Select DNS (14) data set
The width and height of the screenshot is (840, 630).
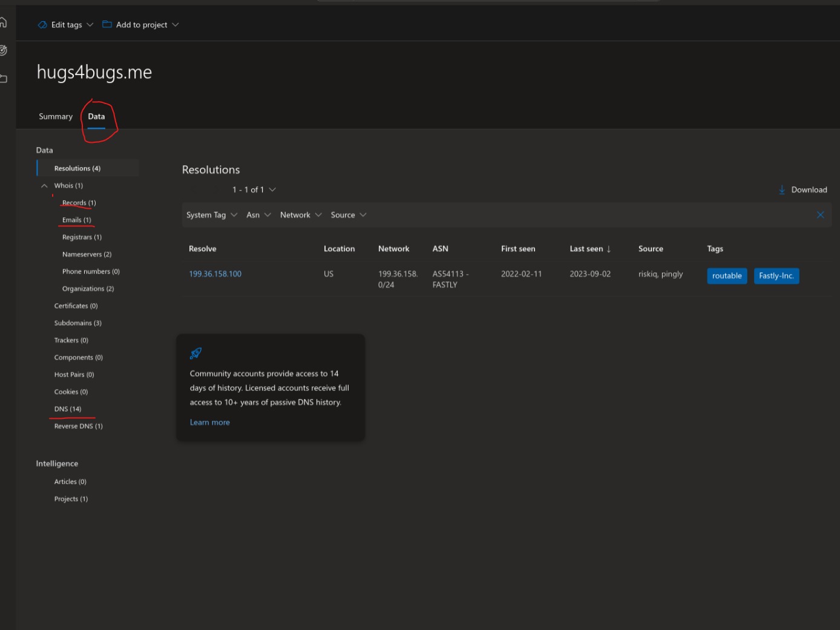click(x=67, y=409)
